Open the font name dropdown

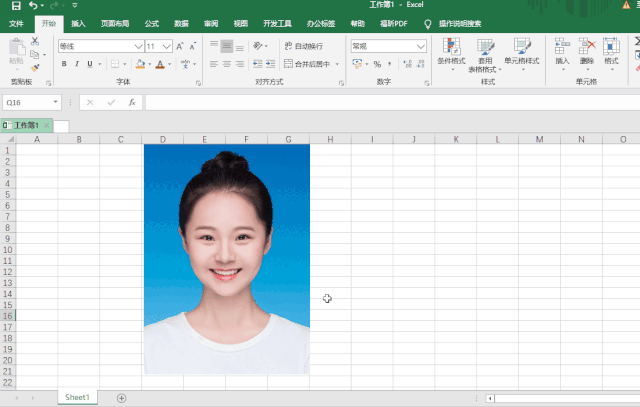[x=138, y=46]
